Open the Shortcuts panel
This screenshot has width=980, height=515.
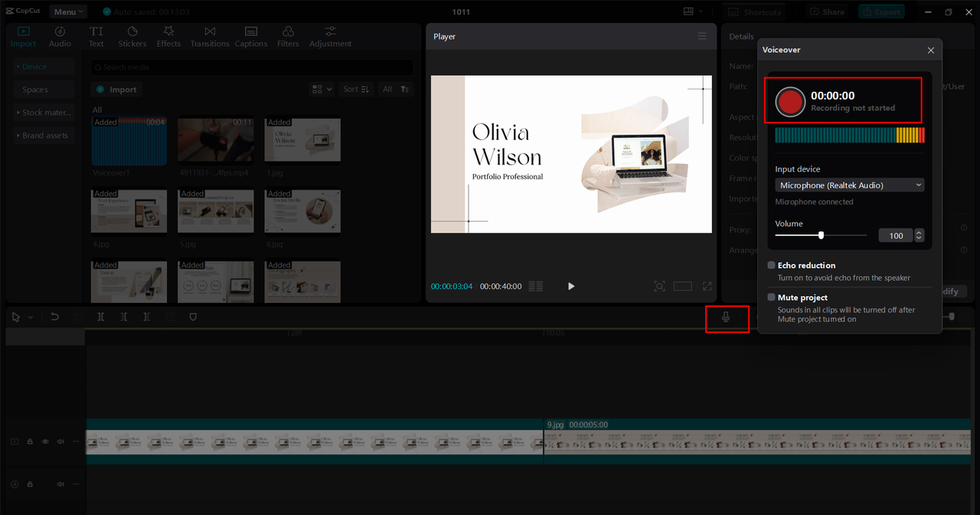pos(754,11)
